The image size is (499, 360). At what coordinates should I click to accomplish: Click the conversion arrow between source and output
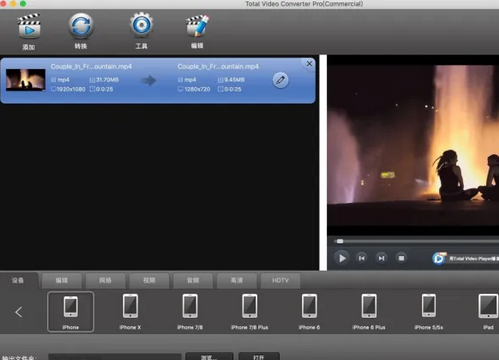point(149,80)
